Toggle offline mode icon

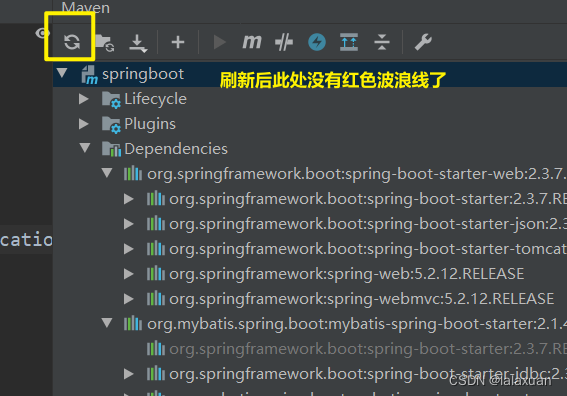[x=284, y=42]
